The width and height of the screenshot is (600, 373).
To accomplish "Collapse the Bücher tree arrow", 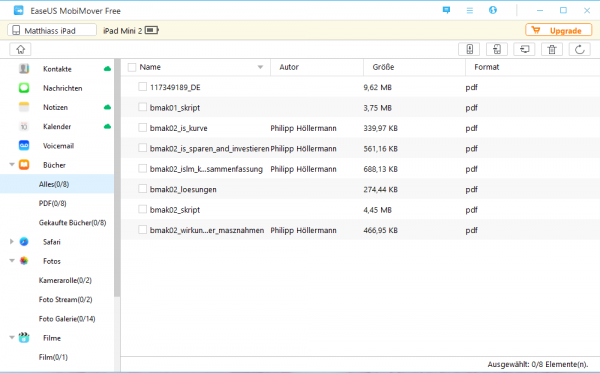I will click(x=12, y=165).
